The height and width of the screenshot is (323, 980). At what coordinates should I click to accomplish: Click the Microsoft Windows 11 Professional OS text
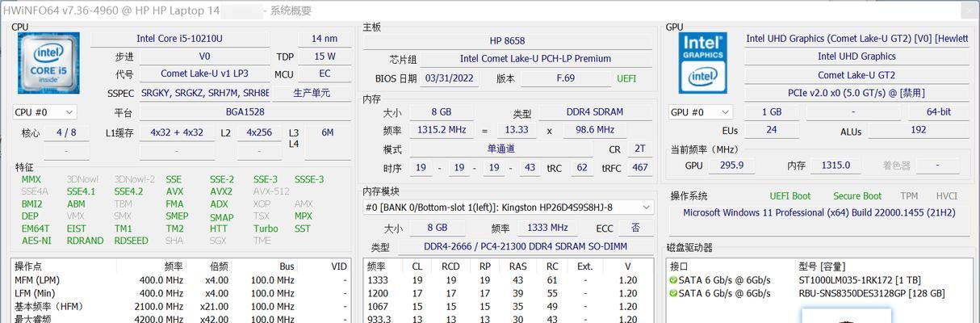point(819,213)
